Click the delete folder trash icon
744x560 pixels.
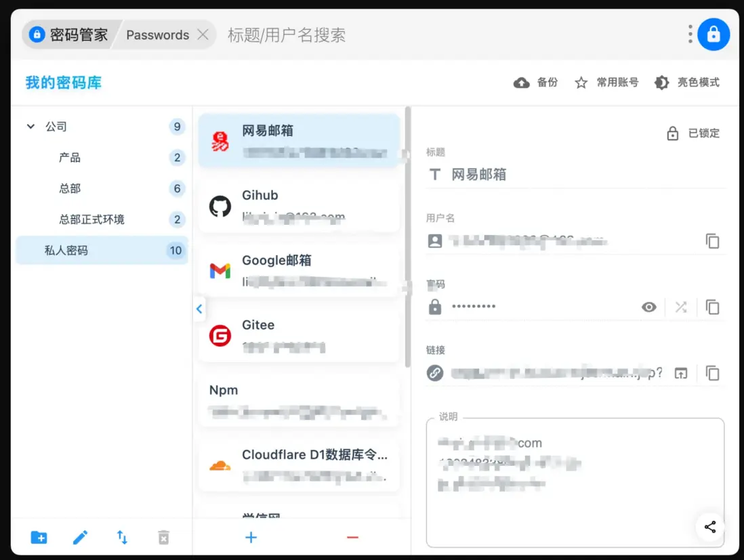tap(163, 537)
